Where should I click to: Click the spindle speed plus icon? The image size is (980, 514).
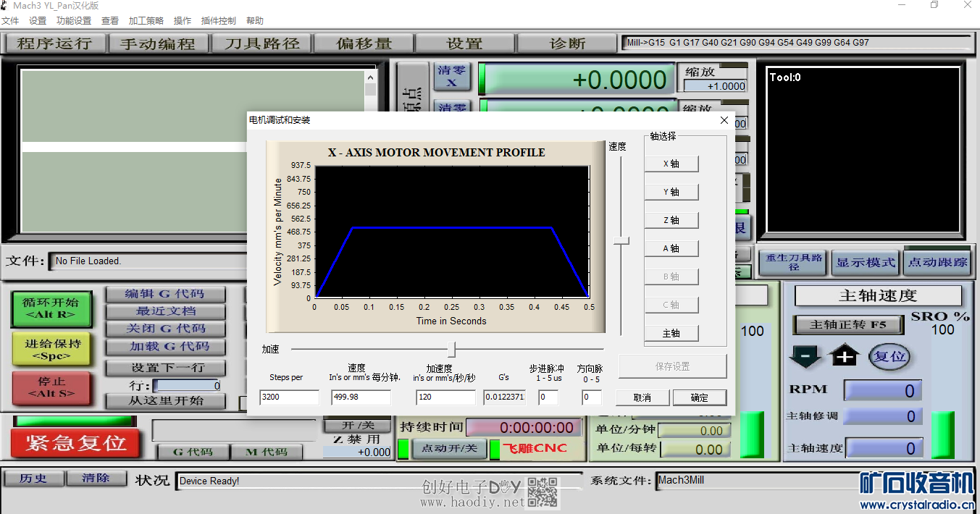(845, 356)
